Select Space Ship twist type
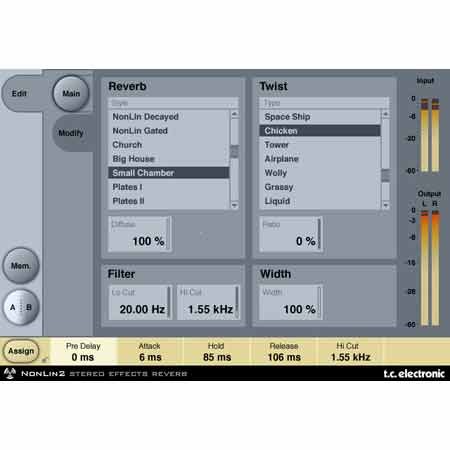The width and height of the screenshot is (450, 450). pyautogui.click(x=320, y=117)
